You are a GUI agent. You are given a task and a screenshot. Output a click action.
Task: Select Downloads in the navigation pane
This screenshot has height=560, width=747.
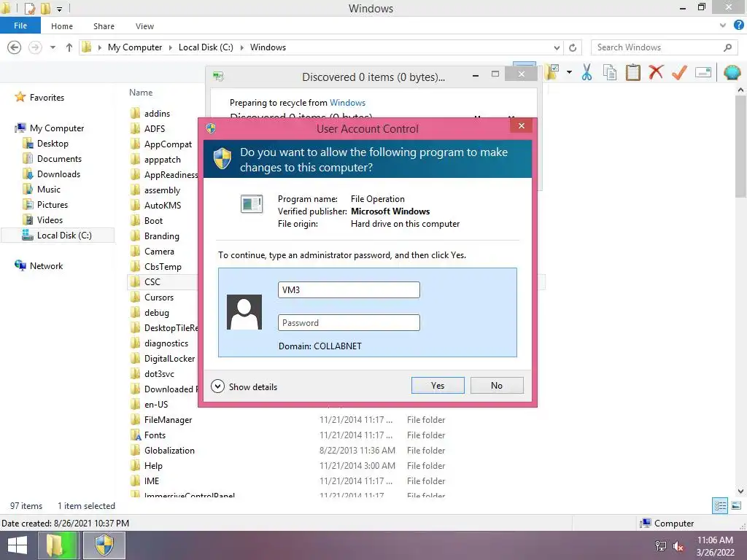[x=58, y=174]
